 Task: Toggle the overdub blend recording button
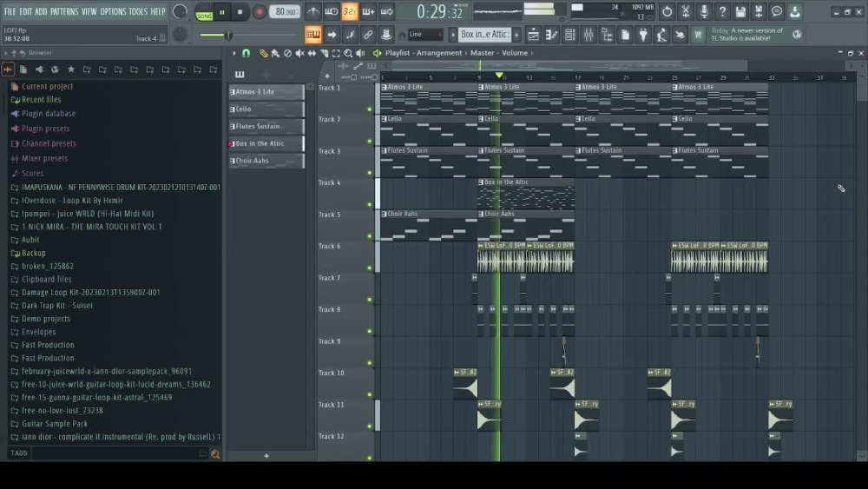(368, 11)
